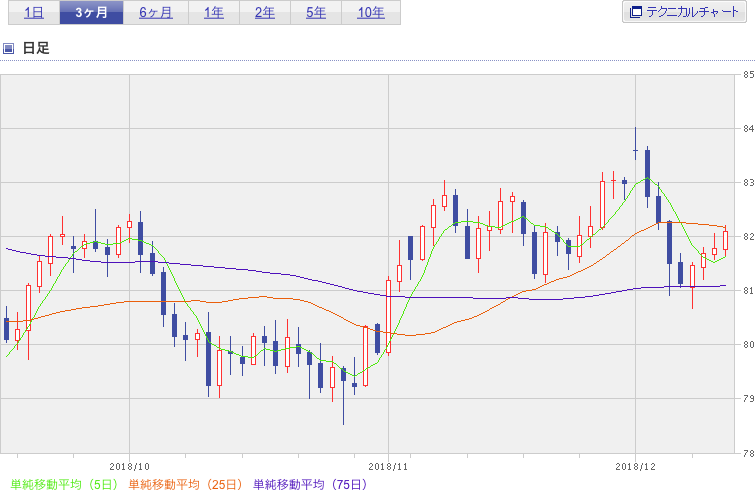Click the 82 price axis label
Viewport: 755px width, 493px height.
pyautogui.click(x=748, y=236)
